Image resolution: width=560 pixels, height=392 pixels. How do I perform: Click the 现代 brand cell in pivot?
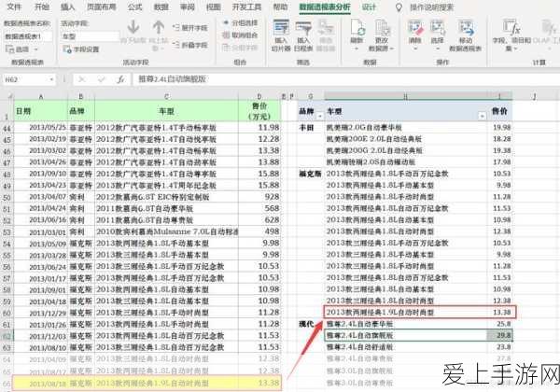(x=311, y=324)
